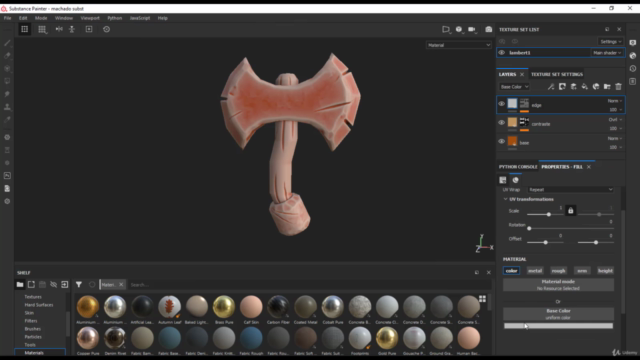Toggle the color channel button
Screen dimensions: 640x360
click(511, 271)
